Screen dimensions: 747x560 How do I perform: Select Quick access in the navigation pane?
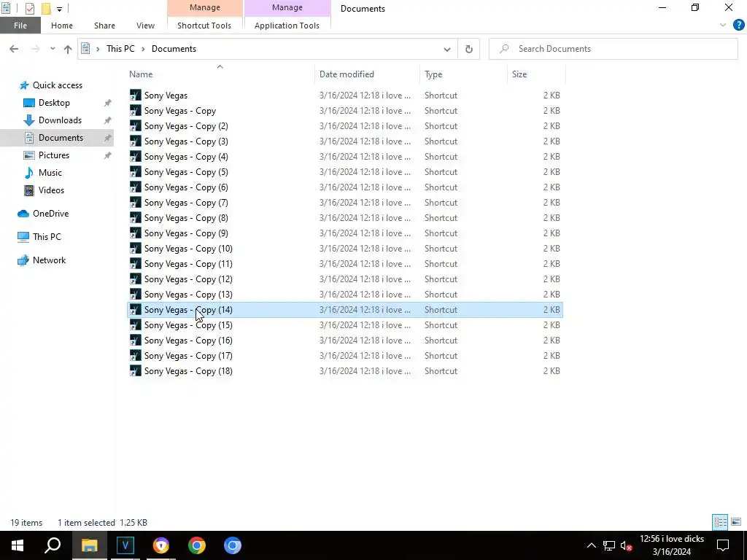pos(57,85)
